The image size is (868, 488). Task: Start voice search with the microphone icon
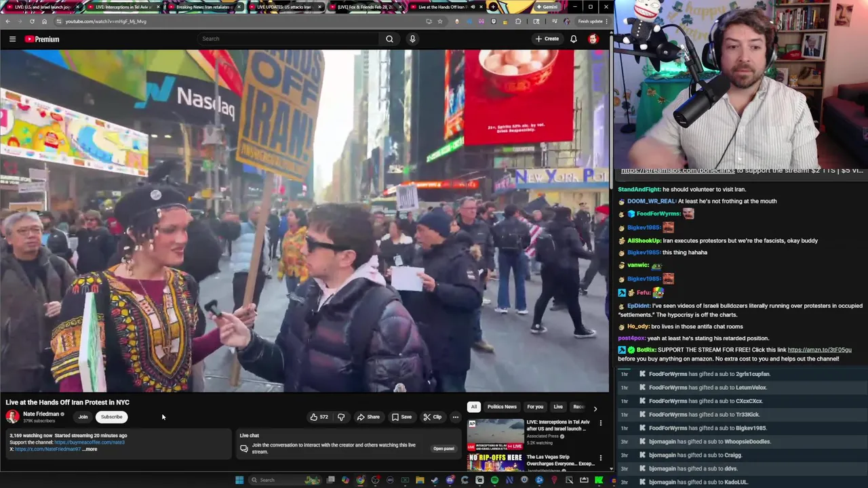[x=412, y=39]
